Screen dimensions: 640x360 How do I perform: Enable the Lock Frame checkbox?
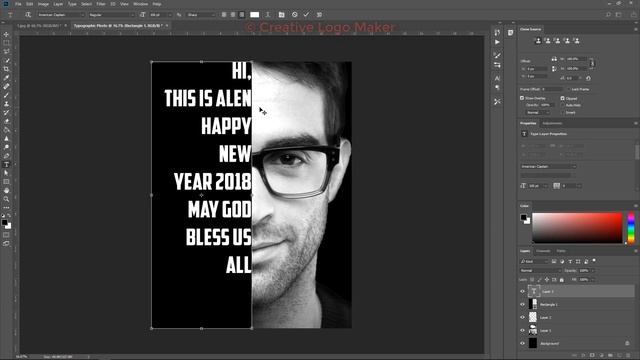[568, 89]
